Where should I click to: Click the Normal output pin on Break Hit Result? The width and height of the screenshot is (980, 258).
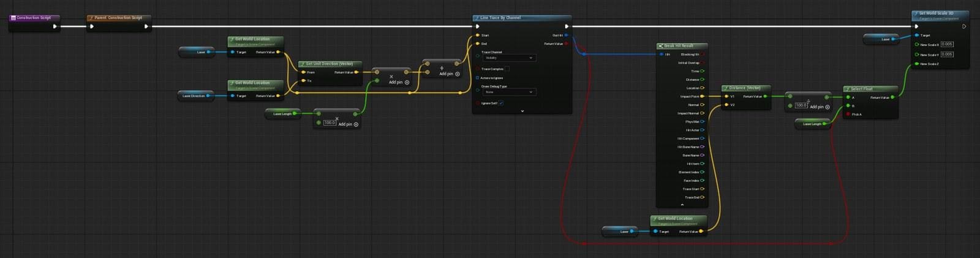(703, 105)
